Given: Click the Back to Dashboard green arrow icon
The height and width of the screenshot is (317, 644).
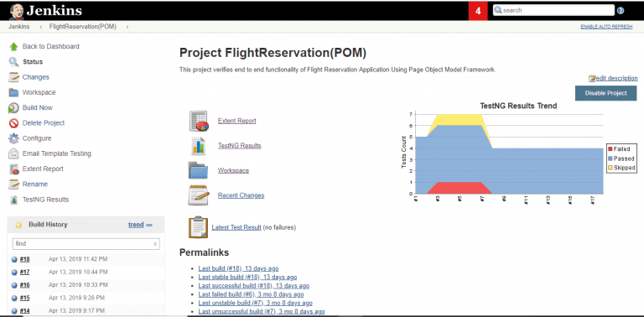Looking at the screenshot, I should pyautogui.click(x=13, y=46).
